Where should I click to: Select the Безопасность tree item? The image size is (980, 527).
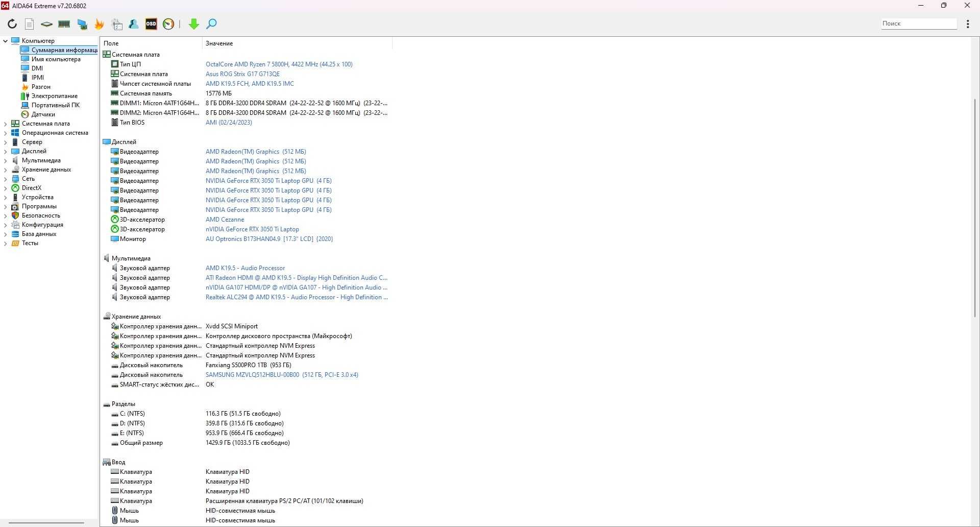point(36,215)
